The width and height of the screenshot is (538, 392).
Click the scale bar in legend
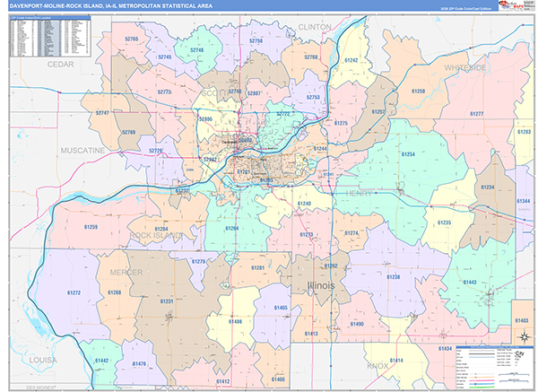(514, 374)
